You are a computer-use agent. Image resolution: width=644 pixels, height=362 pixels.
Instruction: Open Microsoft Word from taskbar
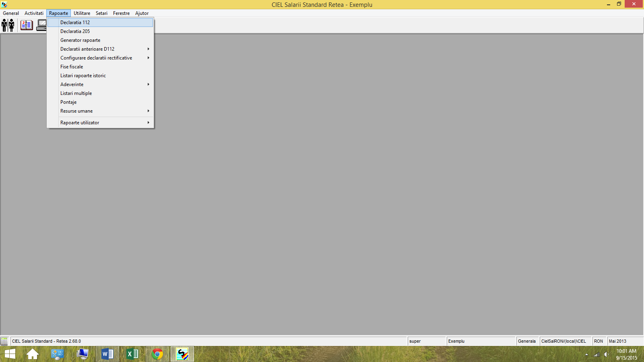pyautogui.click(x=107, y=354)
